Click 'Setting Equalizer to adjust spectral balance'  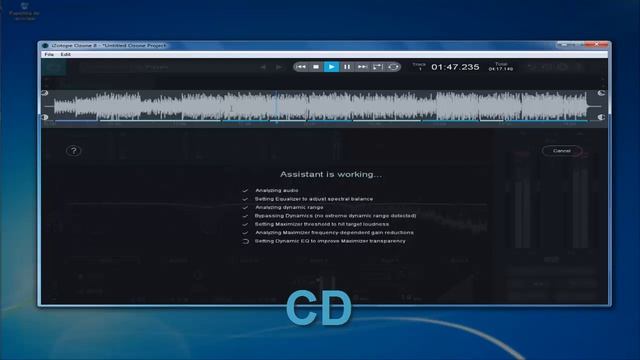pyautogui.click(x=314, y=199)
